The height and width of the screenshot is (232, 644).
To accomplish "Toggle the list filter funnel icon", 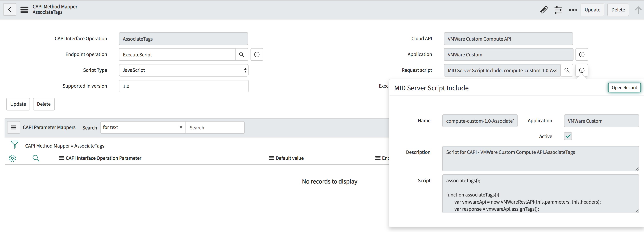I will pos(15,145).
